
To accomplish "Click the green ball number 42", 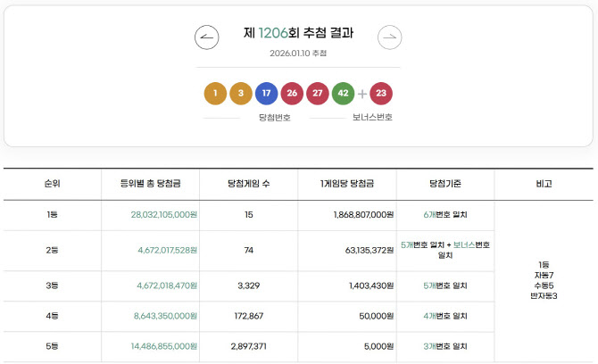I will pos(344,93).
